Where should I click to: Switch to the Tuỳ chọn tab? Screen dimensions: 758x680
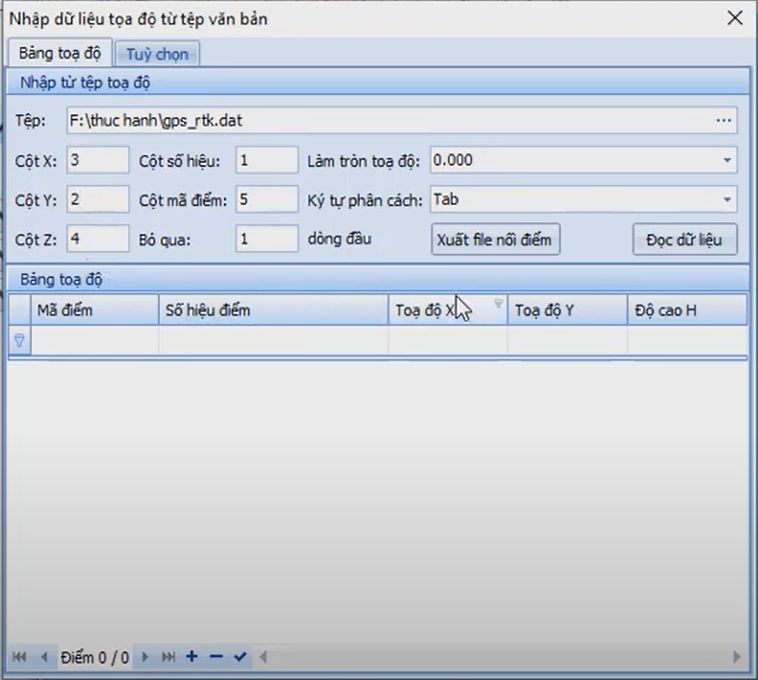click(x=157, y=54)
